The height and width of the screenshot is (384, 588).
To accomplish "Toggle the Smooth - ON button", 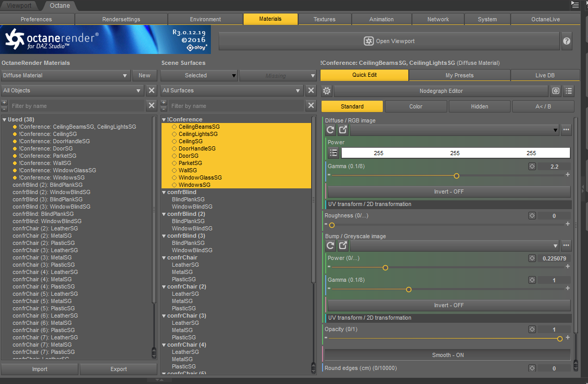I will 448,355.
